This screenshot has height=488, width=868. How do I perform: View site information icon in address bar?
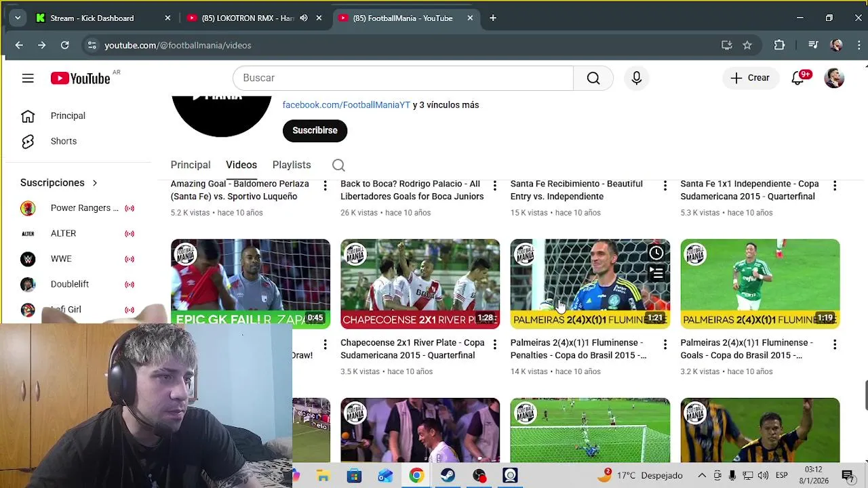click(x=92, y=45)
